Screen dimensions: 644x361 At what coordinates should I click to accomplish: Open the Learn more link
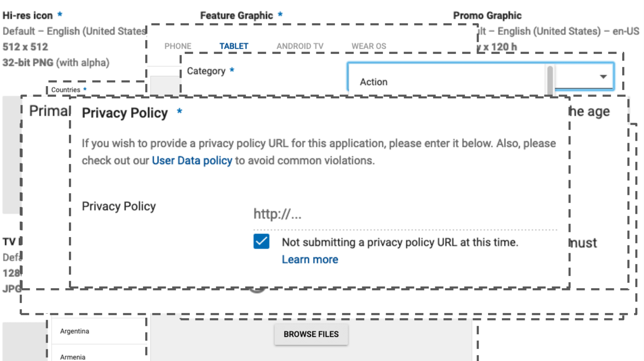click(x=310, y=259)
